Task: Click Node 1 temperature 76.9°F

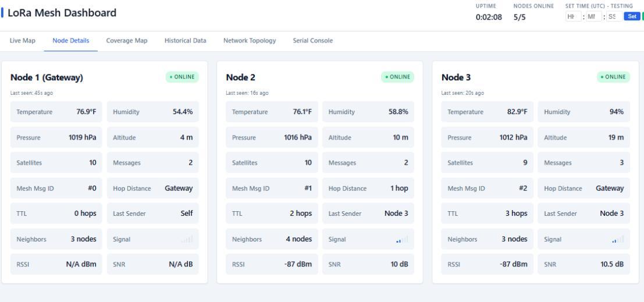Action: pos(86,112)
